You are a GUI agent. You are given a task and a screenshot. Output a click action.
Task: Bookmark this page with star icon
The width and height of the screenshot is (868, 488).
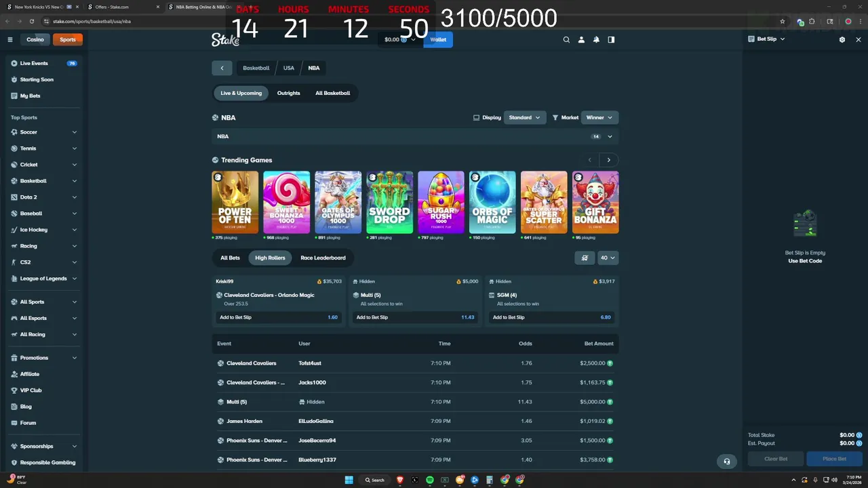[x=783, y=21]
